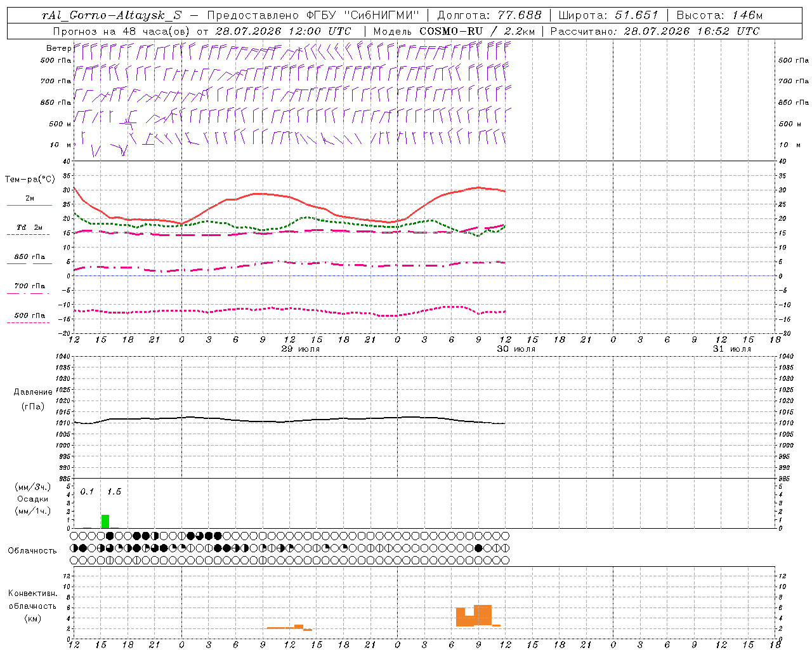The height and width of the screenshot is (650, 812).
Task: Click the Конвективн. облачность (км) label
Action: point(32,606)
